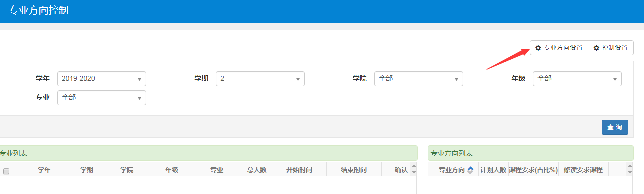The height and width of the screenshot is (194, 644).
Task: Open 专业方向设置 settings button
Action: pos(559,48)
